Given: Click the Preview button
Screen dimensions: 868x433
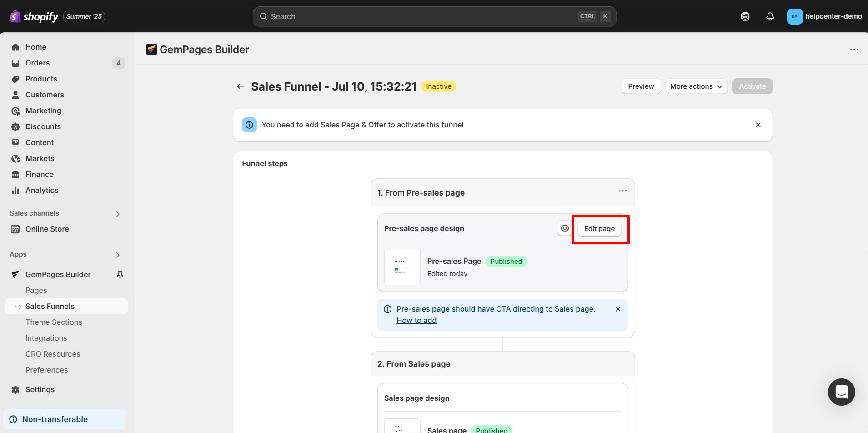Looking at the screenshot, I should tap(641, 86).
